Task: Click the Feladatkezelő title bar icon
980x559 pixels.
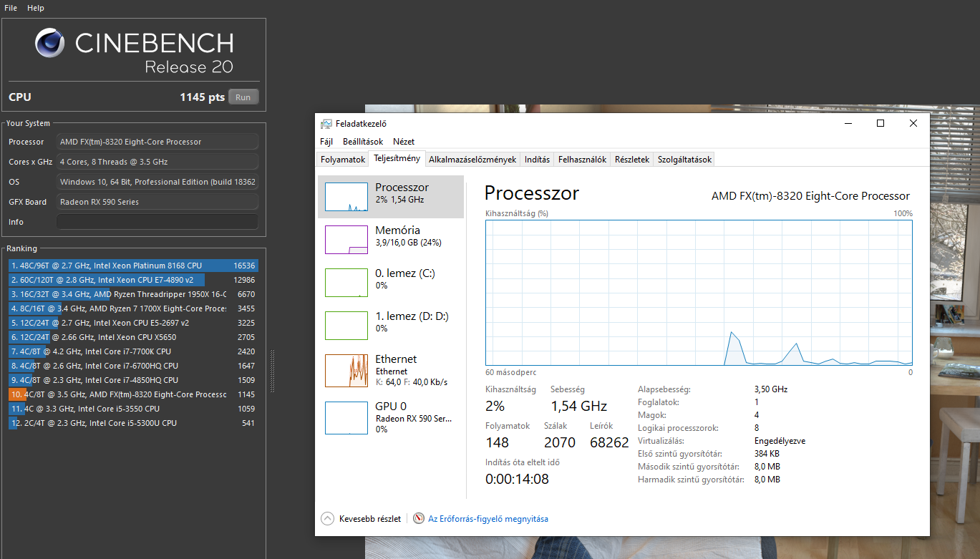Action: point(326,124)
